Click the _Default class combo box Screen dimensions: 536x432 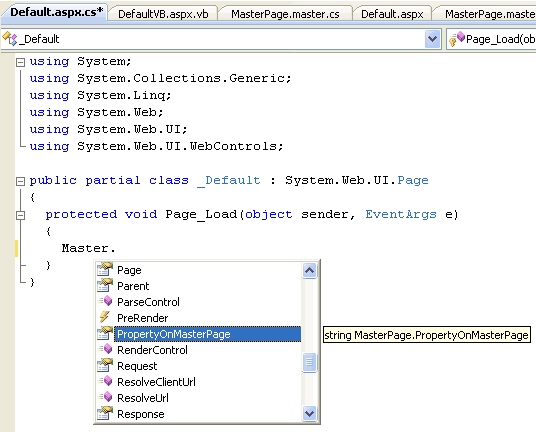click(221, 39)
